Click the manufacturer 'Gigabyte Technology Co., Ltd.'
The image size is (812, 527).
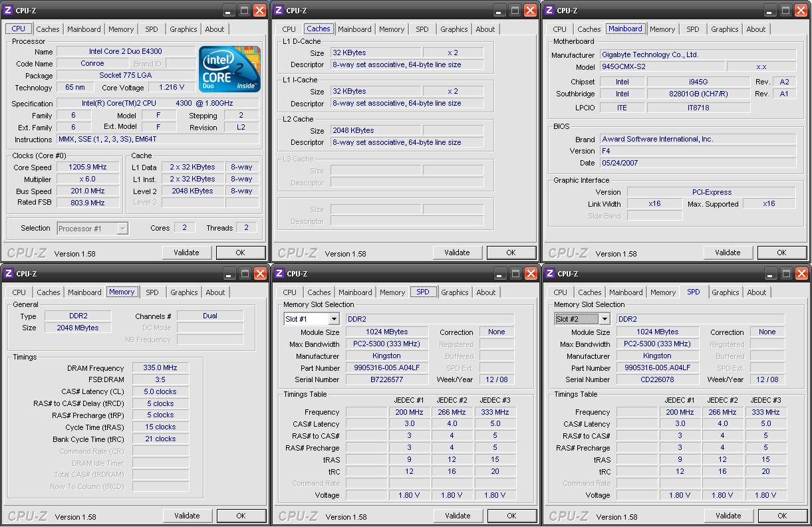point(698,54)
